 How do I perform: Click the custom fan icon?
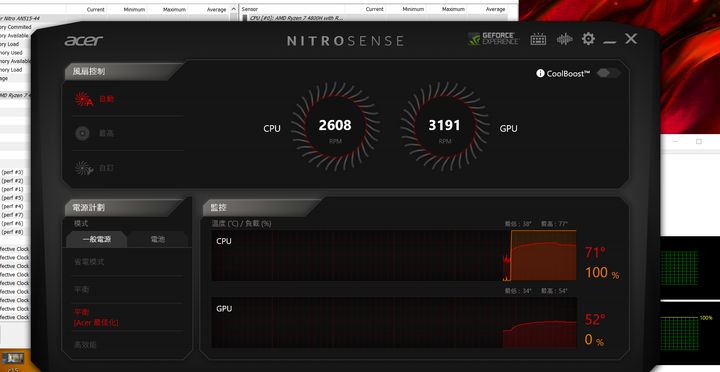(84, 168)
